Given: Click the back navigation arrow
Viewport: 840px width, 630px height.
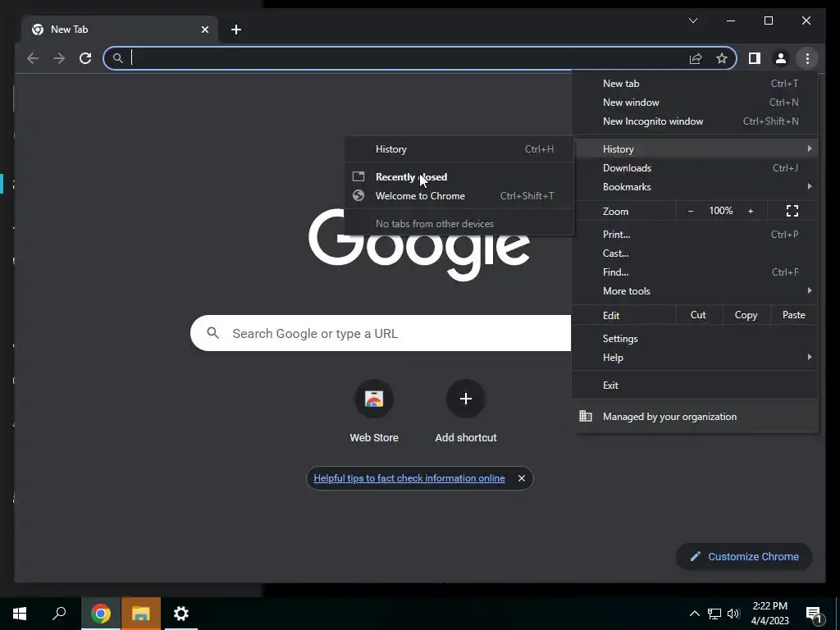Looking at the screenshot, I should [x=33, y=58].
